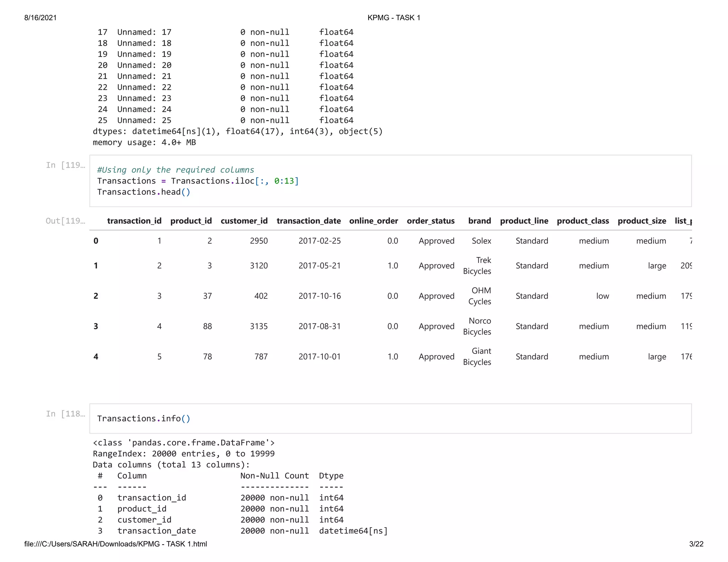Viewport: 728px width, 562px height.
Task: Click the product_size column header
Action: (642, 221)
